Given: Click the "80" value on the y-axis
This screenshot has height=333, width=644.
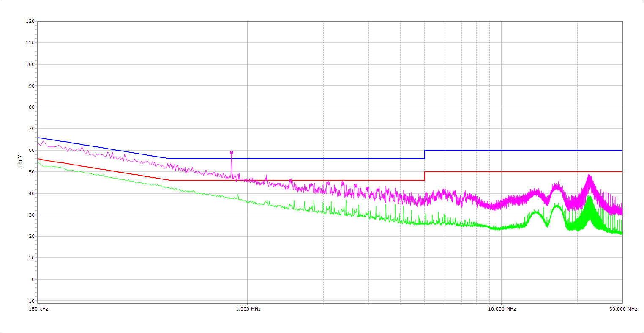Looking at the screenshot, I should pyautogui.click(x=31, y=107).
